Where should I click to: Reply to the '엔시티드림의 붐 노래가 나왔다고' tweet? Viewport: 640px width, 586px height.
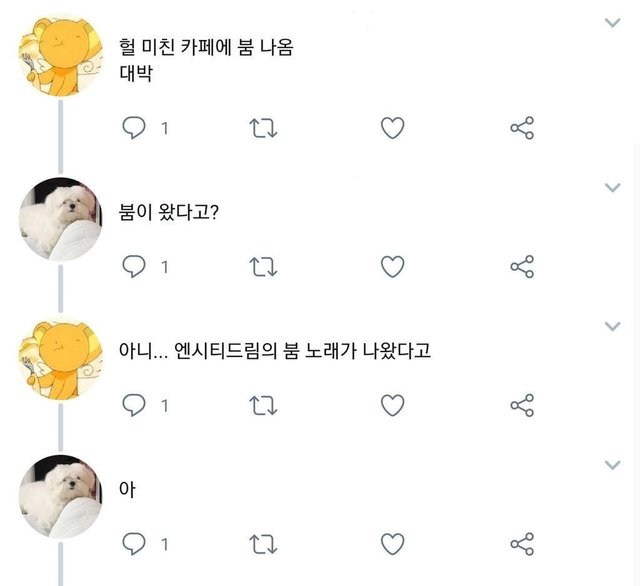(x=134, y=404)
